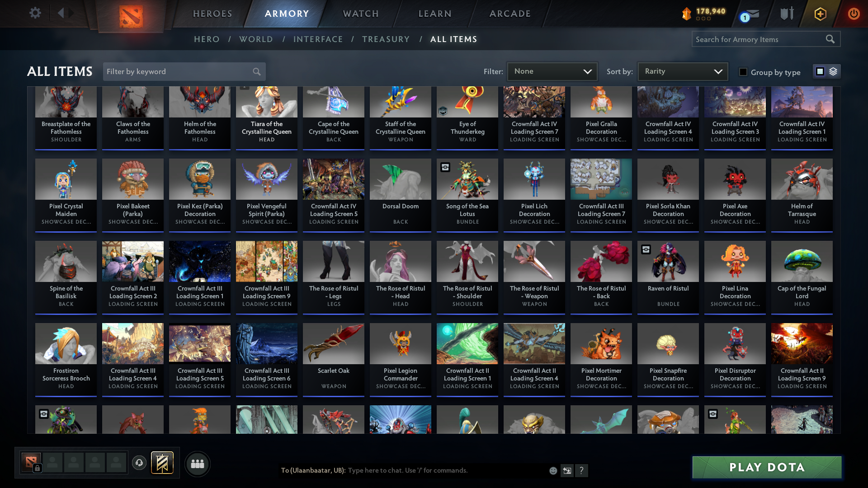Open the voice chat headset icon
868x488 pixels.
click(x=139, y=463)
